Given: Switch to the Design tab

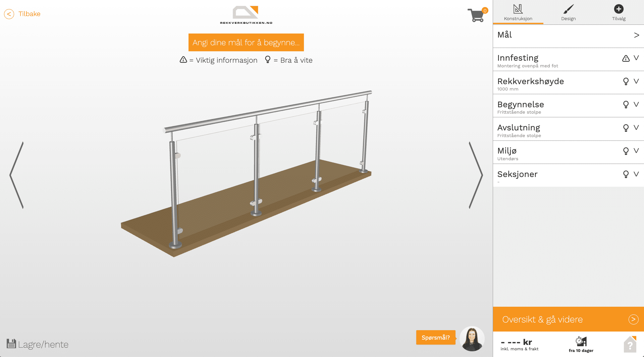Looking at the screenshot, I should pyautogui.click(x=568, y=13).
